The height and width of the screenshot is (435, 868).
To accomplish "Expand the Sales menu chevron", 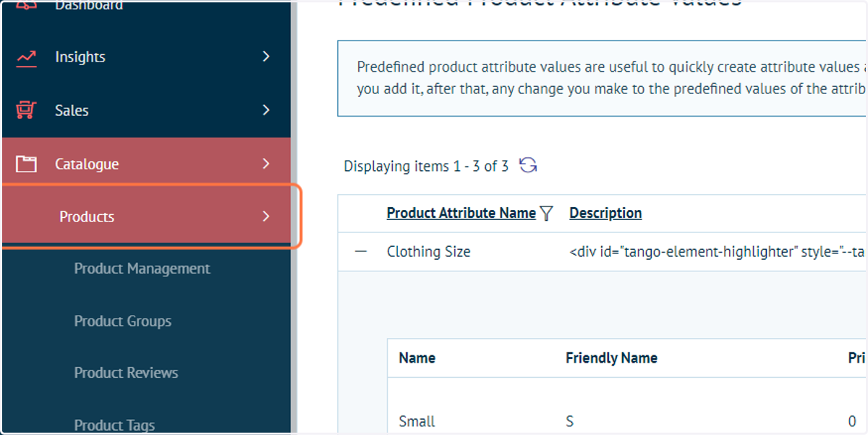I will tap(266, 110).
